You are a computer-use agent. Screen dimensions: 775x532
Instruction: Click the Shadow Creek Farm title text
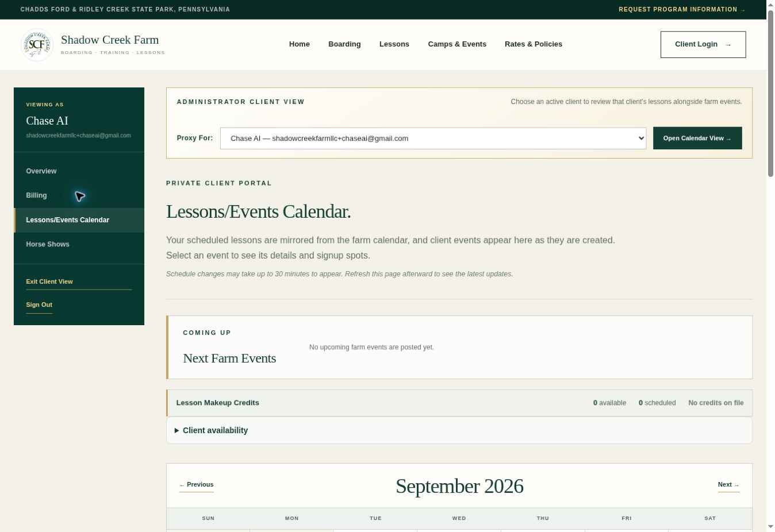click(x=110, y=40)
